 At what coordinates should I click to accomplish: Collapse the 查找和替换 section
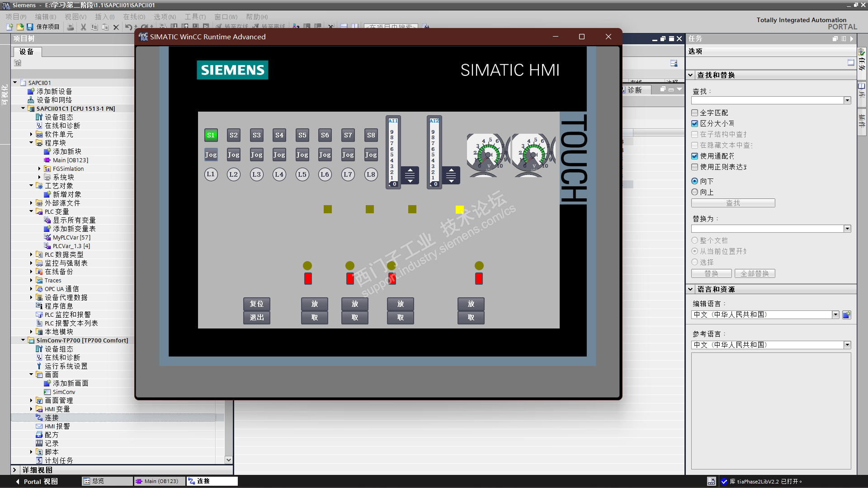[690, 75]
